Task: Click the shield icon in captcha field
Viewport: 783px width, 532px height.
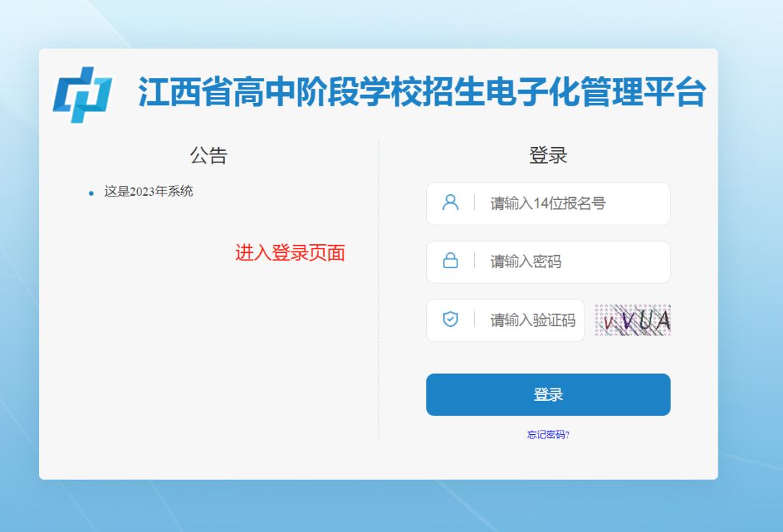Action: coord(450,320)
